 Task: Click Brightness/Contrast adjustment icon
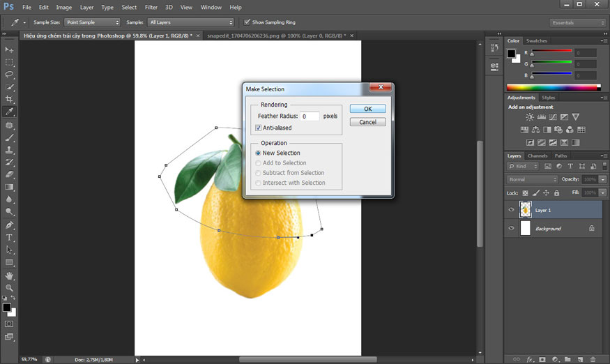click(529, 116)
